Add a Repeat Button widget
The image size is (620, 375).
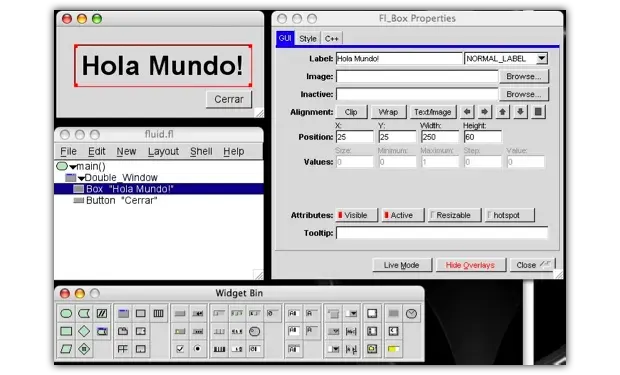click(x=198, y=331)
